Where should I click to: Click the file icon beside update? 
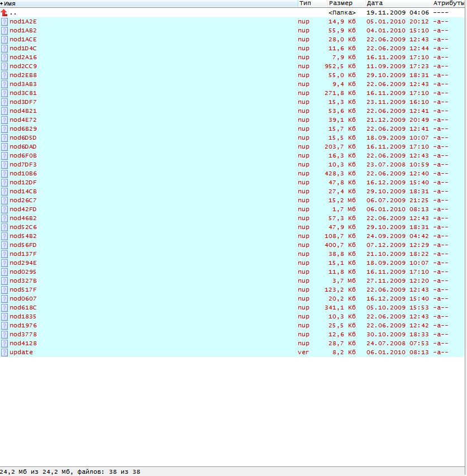point(4,353)
